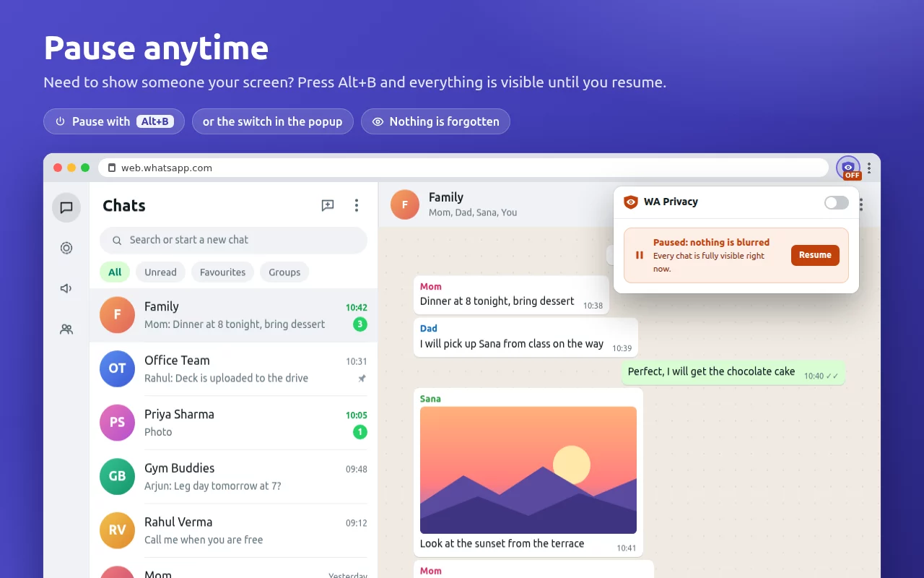Viewport: 924px width, 578px height.
Task: Click the Gym Buddies avatar GB
Action: pyautogui.click(x=117, y=476)
